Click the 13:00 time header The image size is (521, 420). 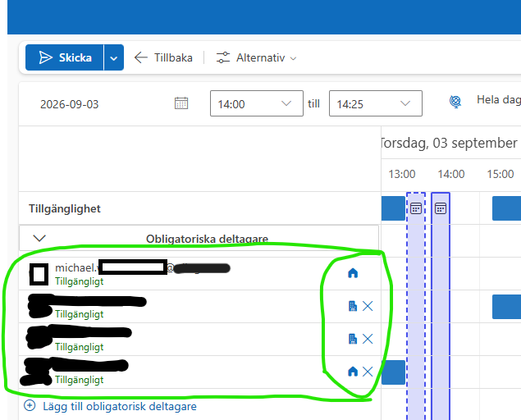402,174
